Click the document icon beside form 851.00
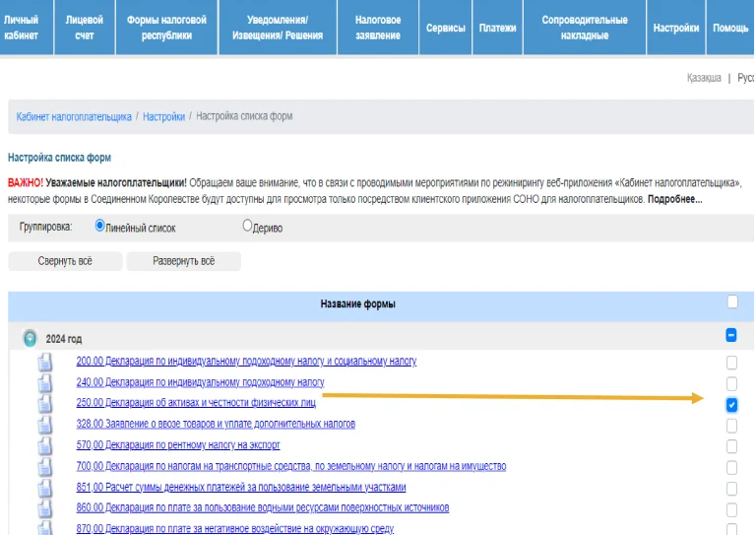Screen dimensions: 756x535 pyautogui.click(x=45, y=488)
